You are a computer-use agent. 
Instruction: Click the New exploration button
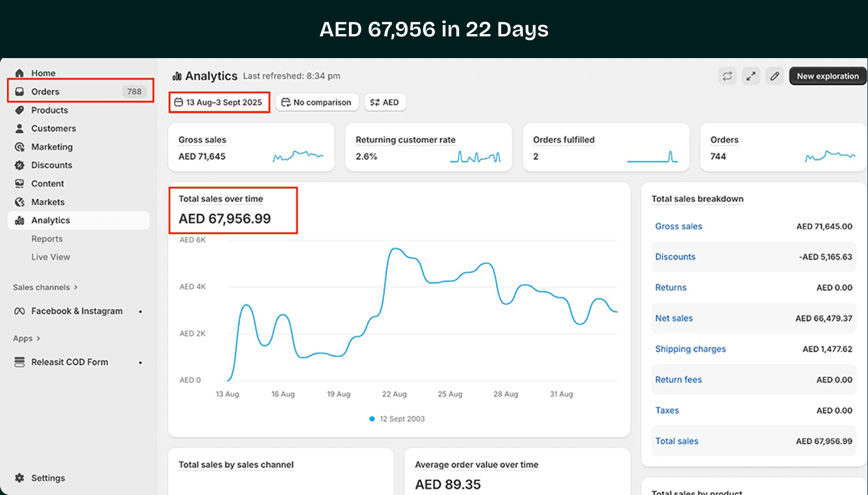[827, 76]
